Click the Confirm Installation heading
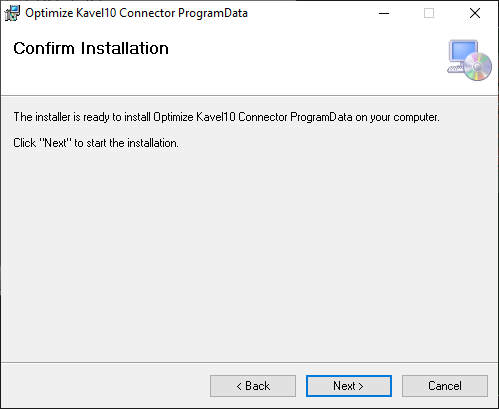Screen dimensions: 499x409 [91, 48]
